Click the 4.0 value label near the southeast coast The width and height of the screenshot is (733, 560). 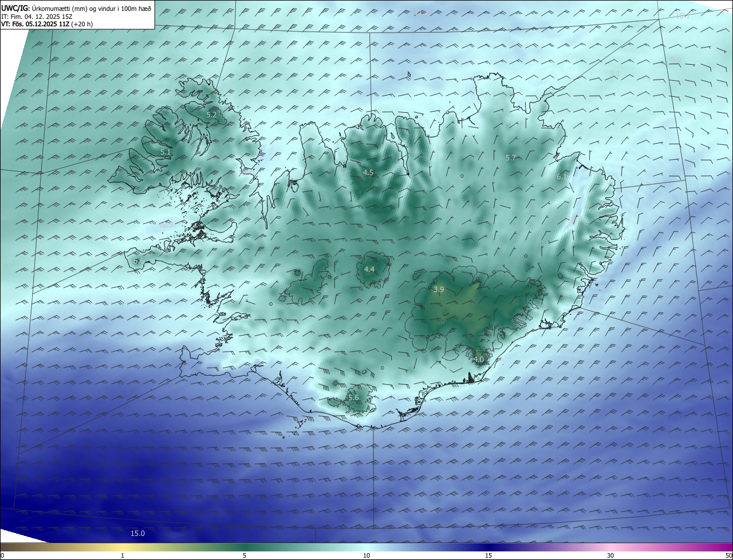tap(479, 359)
